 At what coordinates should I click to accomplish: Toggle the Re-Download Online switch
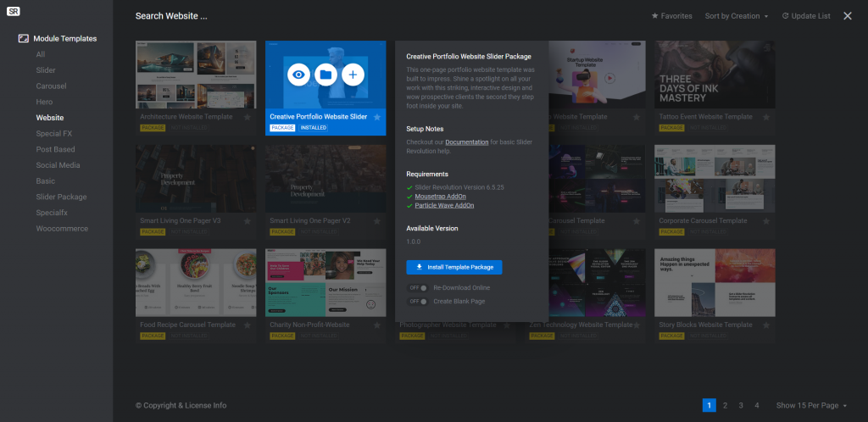click(417, 287)
